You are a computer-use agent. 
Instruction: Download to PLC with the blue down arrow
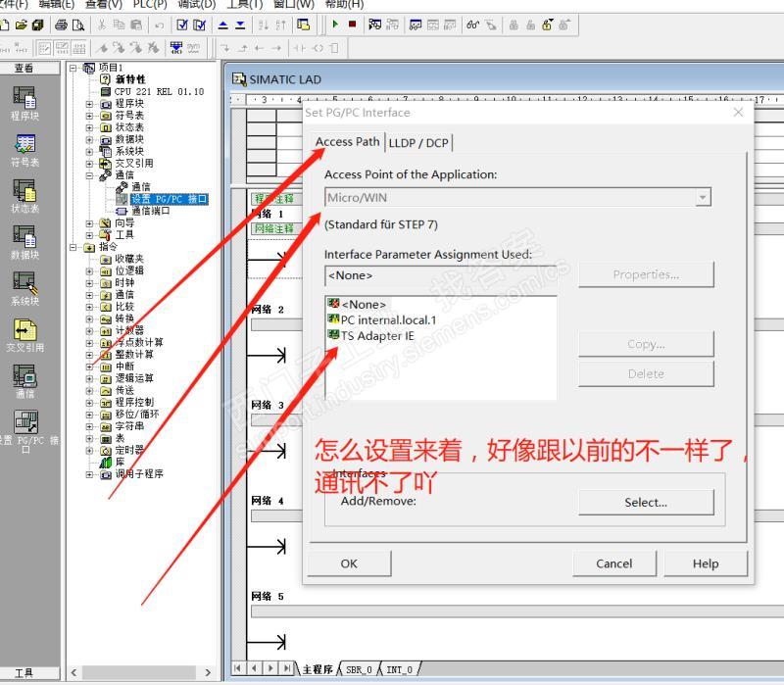point(240,24)
